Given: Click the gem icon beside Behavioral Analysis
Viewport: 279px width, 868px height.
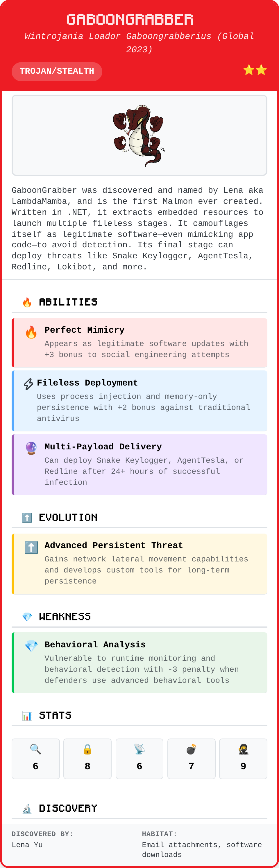Looking at the screenshot, I should point(31,646).
